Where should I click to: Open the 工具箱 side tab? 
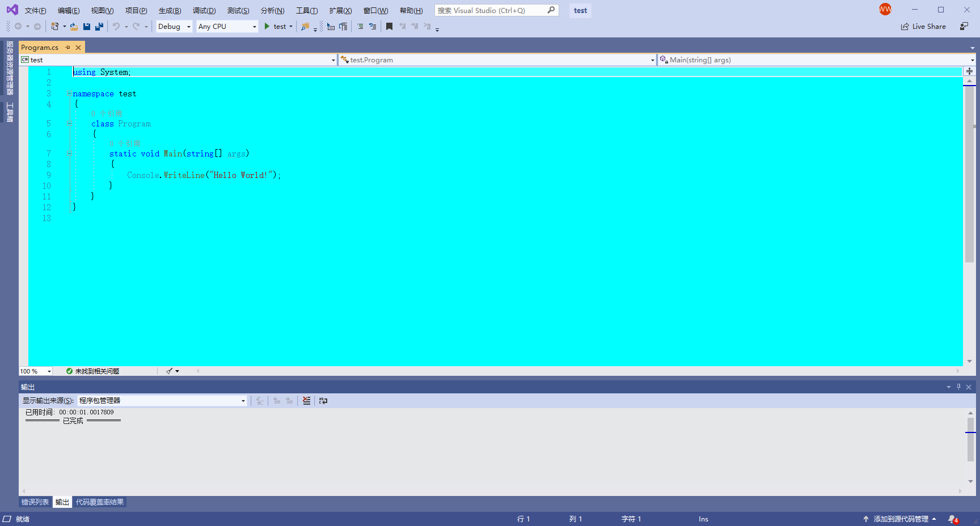(10, 112)
